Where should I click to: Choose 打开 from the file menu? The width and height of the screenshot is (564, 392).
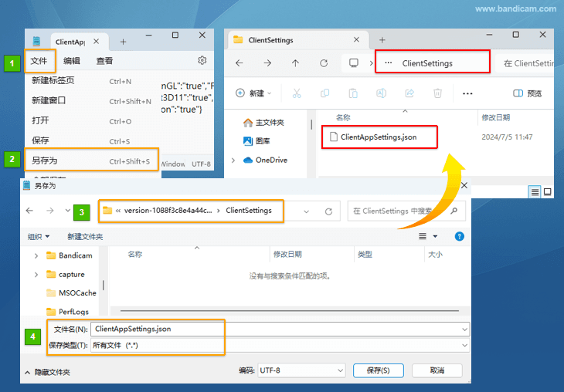[x=91, y=120]
